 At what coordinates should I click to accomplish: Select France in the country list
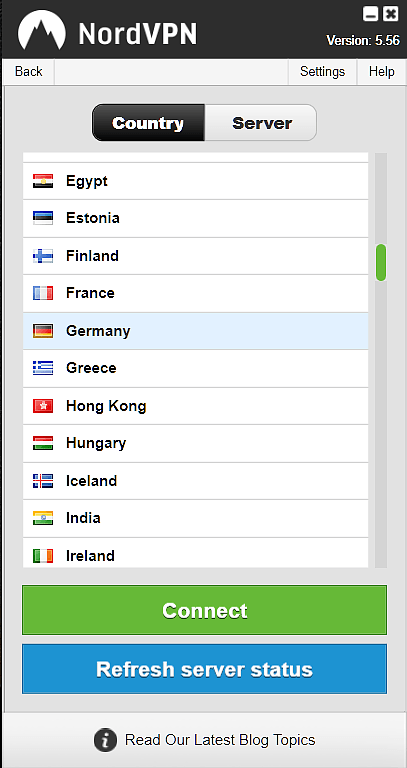point(195,293)
